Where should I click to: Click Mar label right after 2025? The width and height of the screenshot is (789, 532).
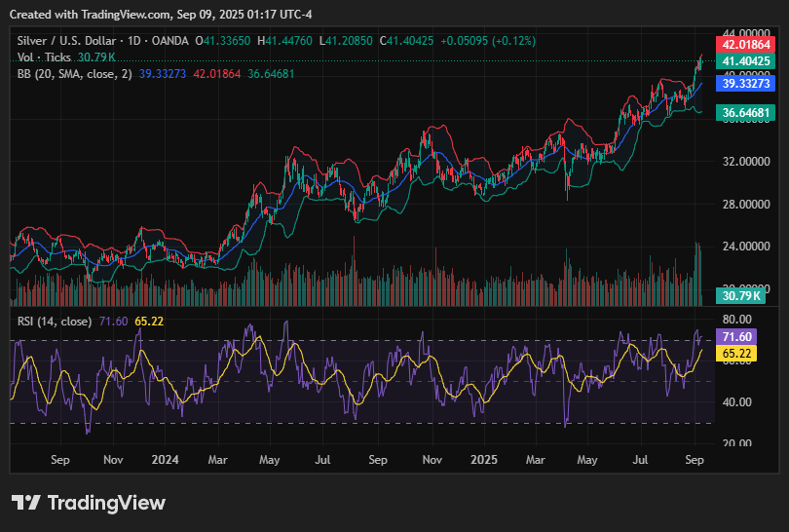(536, 460)
